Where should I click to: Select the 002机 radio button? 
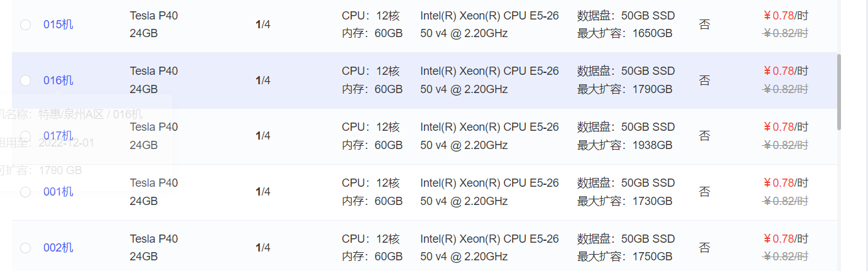[x=26, y=248]
